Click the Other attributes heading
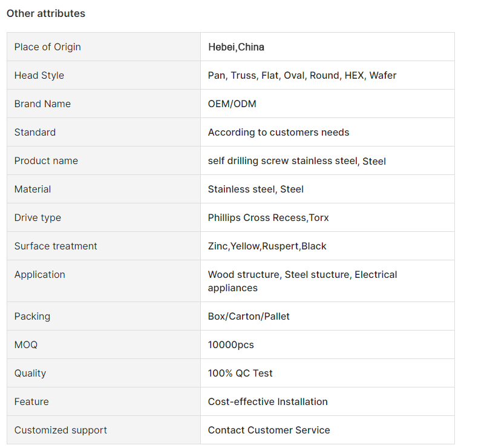 click(x=46, y=13)
